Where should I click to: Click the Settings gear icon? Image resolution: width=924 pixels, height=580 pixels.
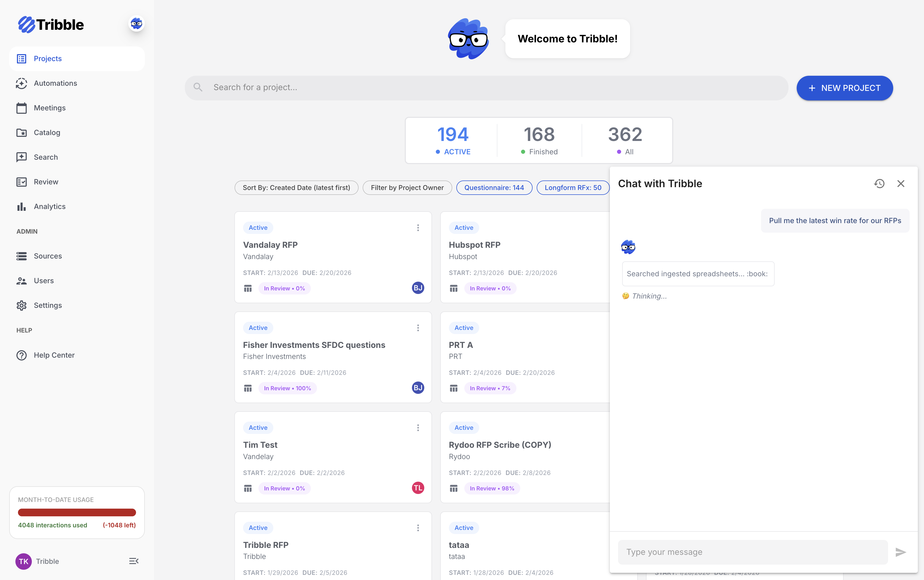point(22,305)
